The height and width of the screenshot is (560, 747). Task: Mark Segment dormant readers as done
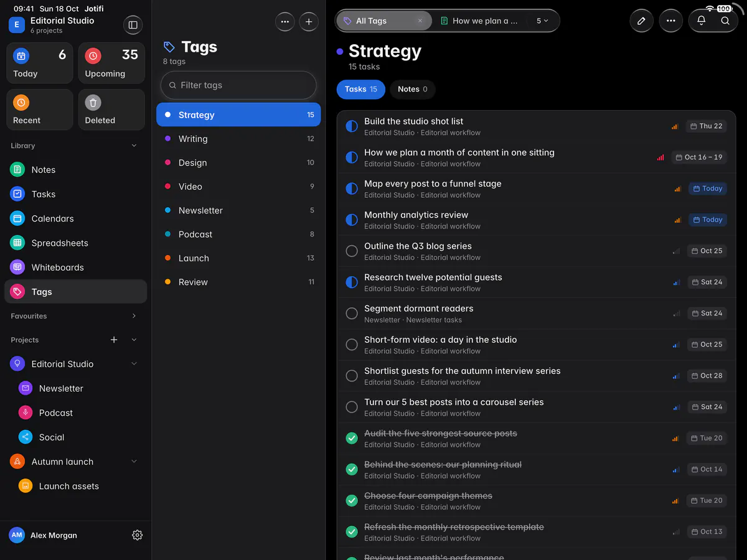pyautogui.click(x=352, y=313)
